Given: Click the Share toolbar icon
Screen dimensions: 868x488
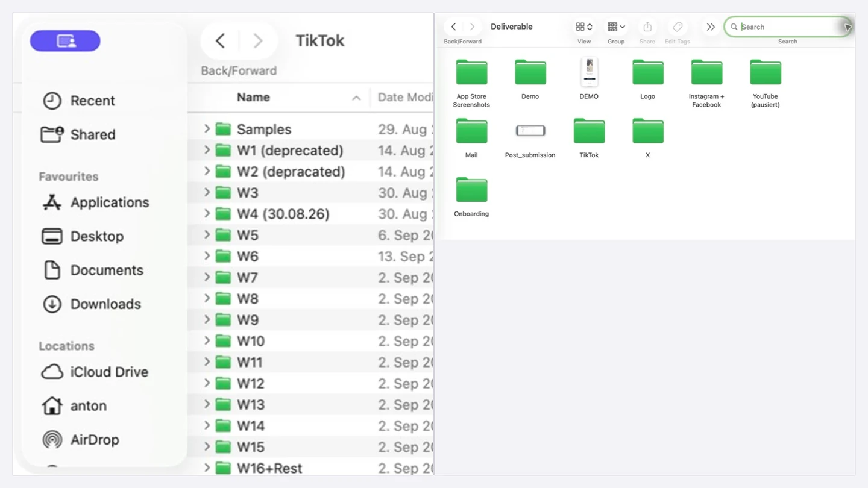Looking at the screenshot, I should 647,27.
